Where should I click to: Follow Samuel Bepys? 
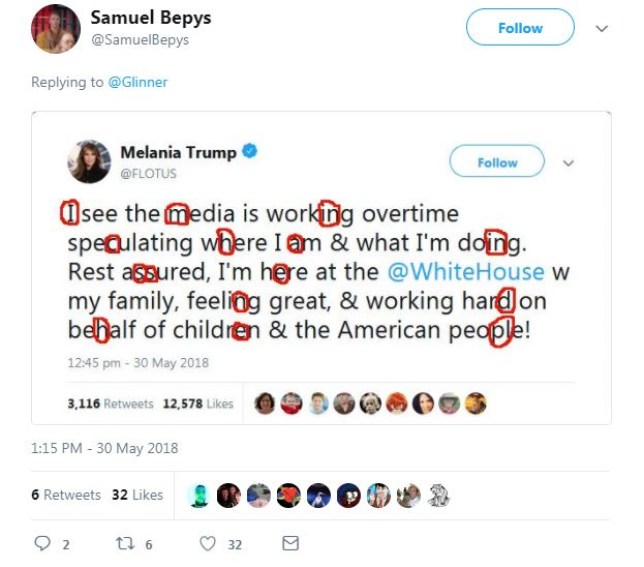[520, 28]
